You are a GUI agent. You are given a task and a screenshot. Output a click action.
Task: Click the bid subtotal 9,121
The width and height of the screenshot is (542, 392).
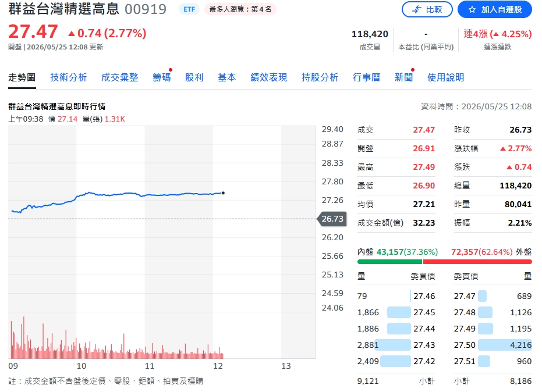(x=368, y=382)
